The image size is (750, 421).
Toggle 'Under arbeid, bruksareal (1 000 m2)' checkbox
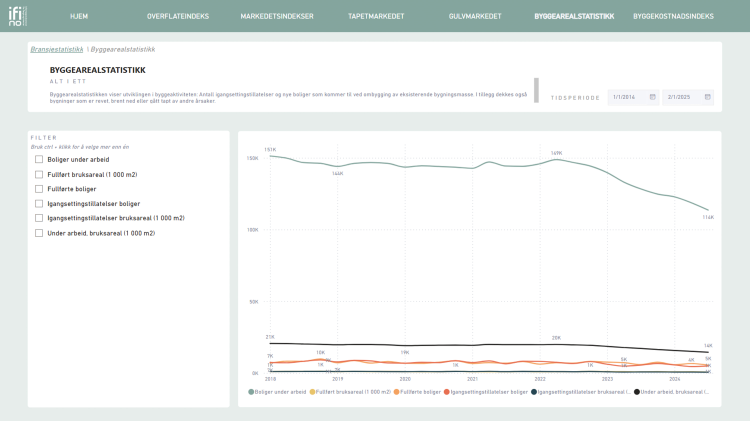pos(39,233)
